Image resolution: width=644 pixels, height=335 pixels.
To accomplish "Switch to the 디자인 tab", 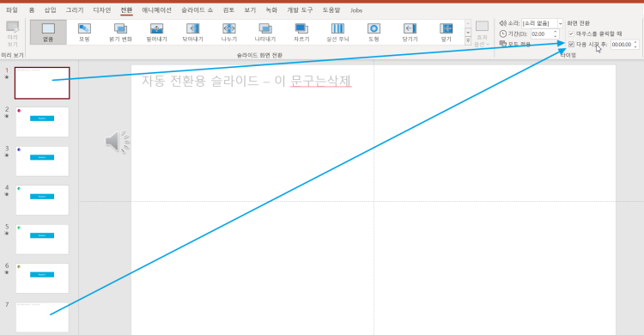I will pyautogui.click(x=102, y=10).
